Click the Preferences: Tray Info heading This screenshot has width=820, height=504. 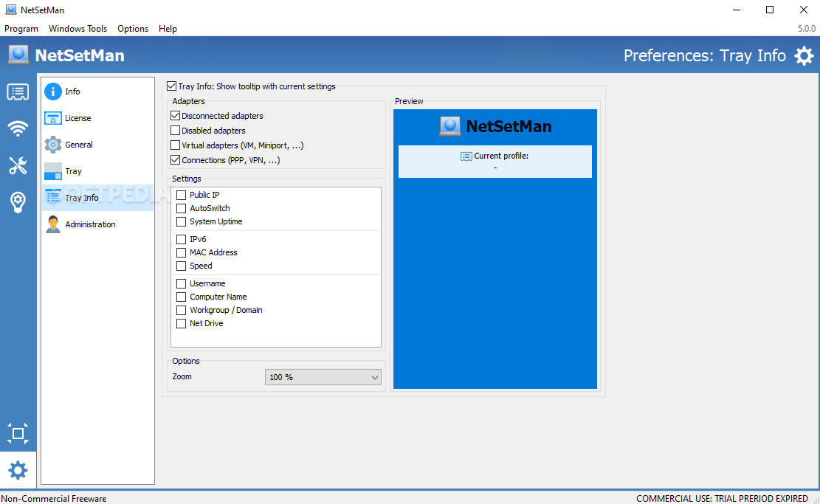coord(704,55)
